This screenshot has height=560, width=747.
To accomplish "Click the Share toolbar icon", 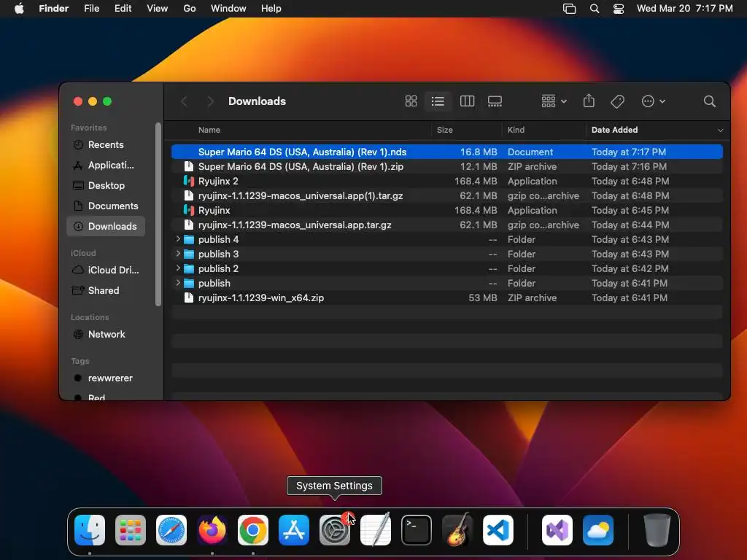I will [x=589, y=101].
